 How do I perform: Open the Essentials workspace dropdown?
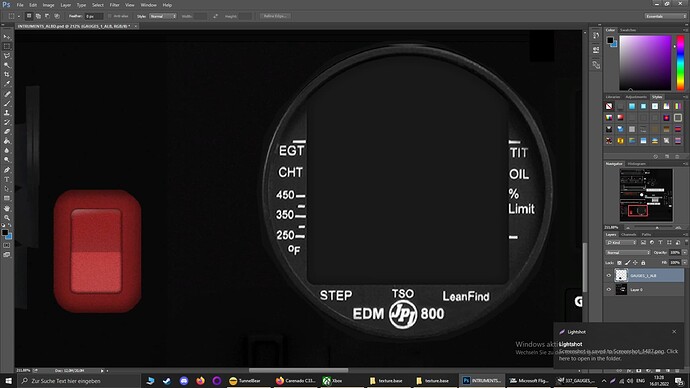coord(666,16)
